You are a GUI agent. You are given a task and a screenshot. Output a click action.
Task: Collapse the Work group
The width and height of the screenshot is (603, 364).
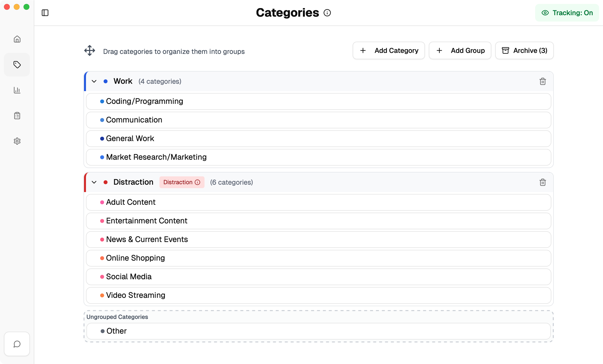(x=94, y=81)
